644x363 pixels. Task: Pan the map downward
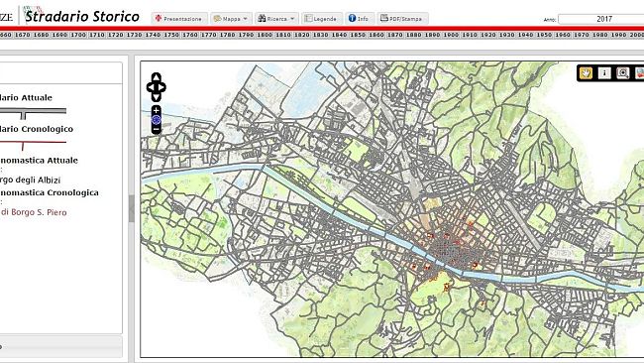point(157,97)
